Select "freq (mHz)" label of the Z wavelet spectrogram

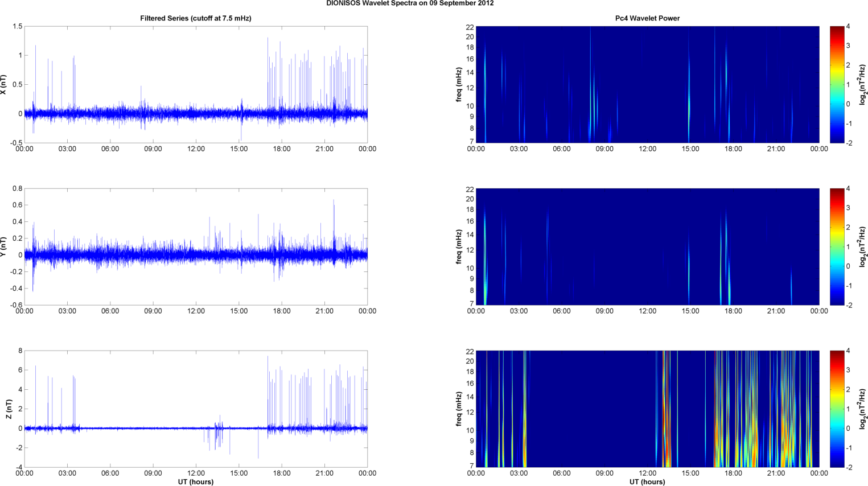458,409
